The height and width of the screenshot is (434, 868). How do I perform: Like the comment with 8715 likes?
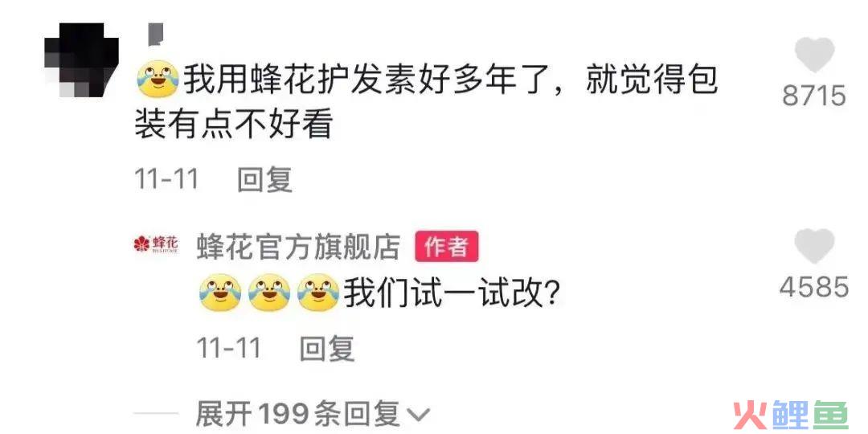(814, 55)
